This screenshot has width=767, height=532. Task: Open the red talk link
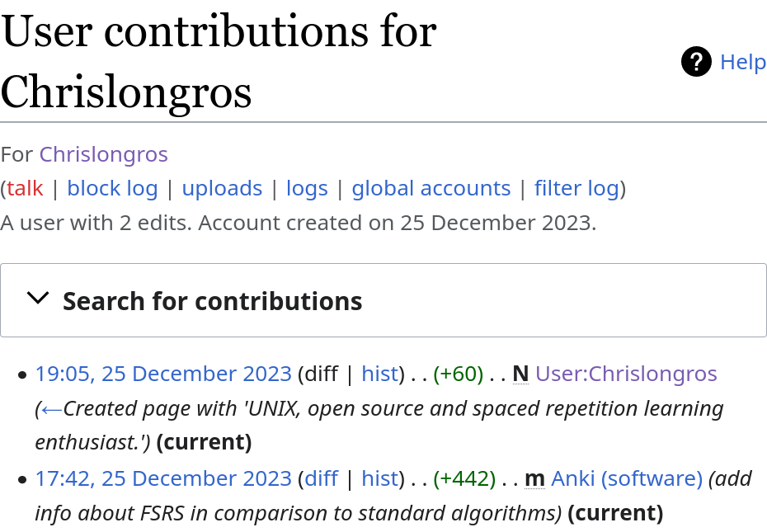point(25,188)
